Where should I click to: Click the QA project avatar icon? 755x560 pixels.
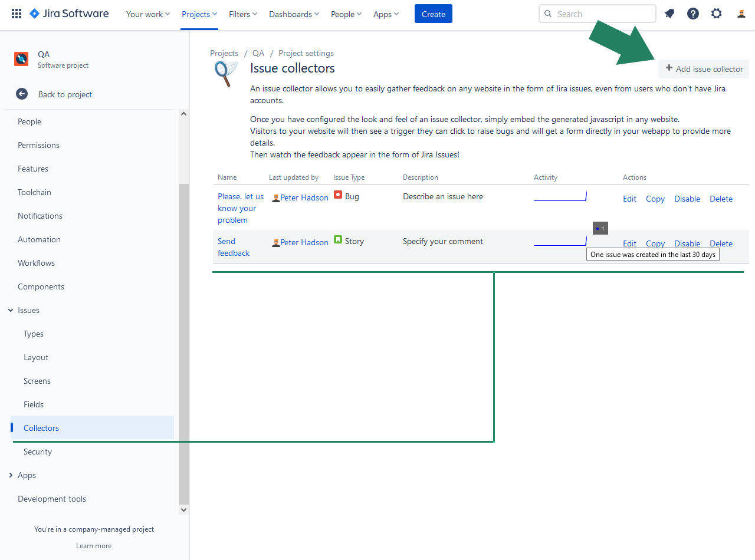point(21,59)
